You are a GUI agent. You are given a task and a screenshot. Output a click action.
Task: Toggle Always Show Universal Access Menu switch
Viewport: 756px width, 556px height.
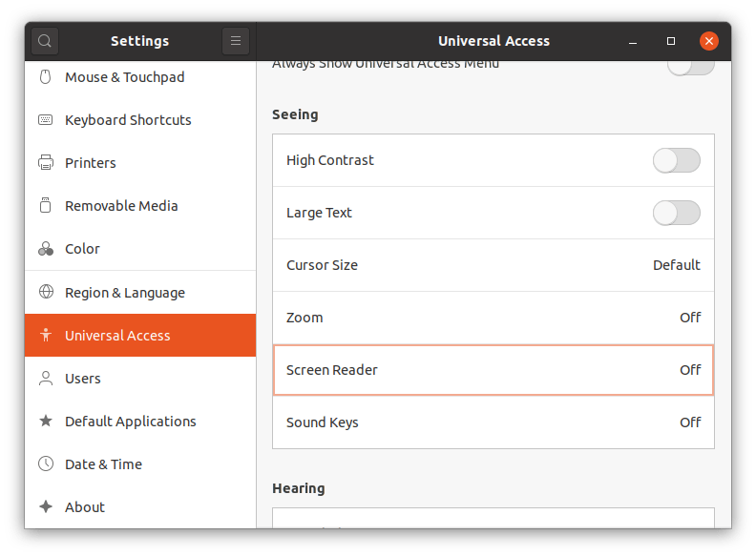coord(691,67)
